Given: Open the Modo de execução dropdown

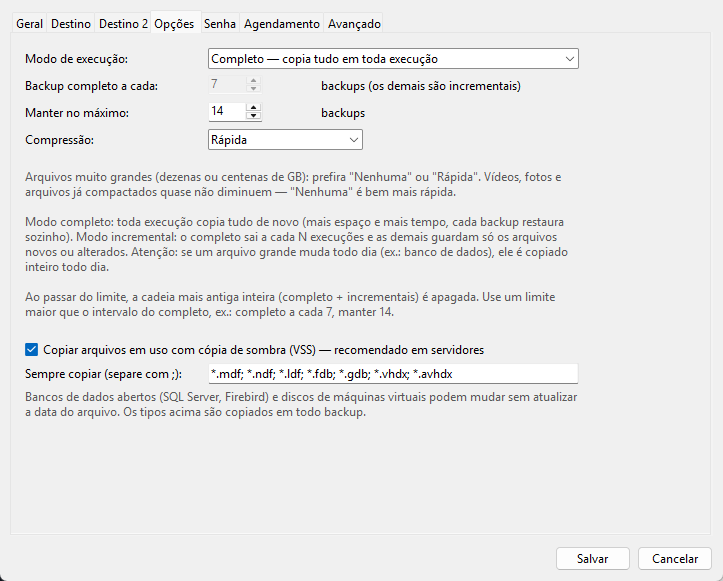Looking at the screenshot, I should [x=393, y=59].
